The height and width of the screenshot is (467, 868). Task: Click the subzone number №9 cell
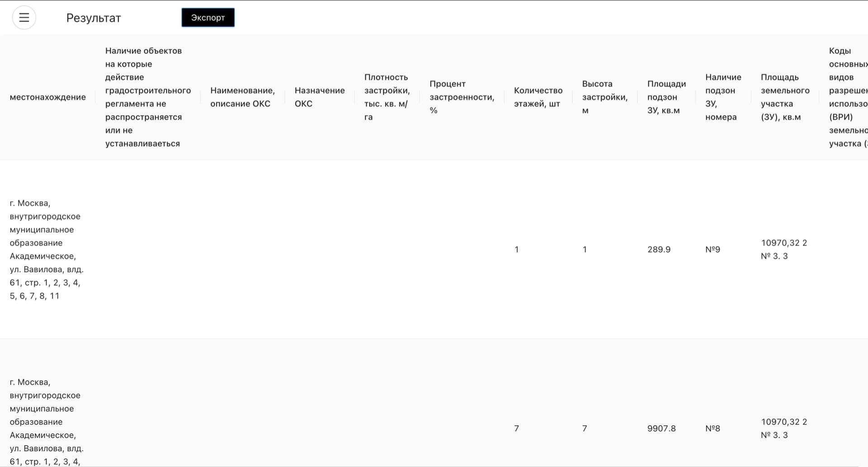pos(712,250)
